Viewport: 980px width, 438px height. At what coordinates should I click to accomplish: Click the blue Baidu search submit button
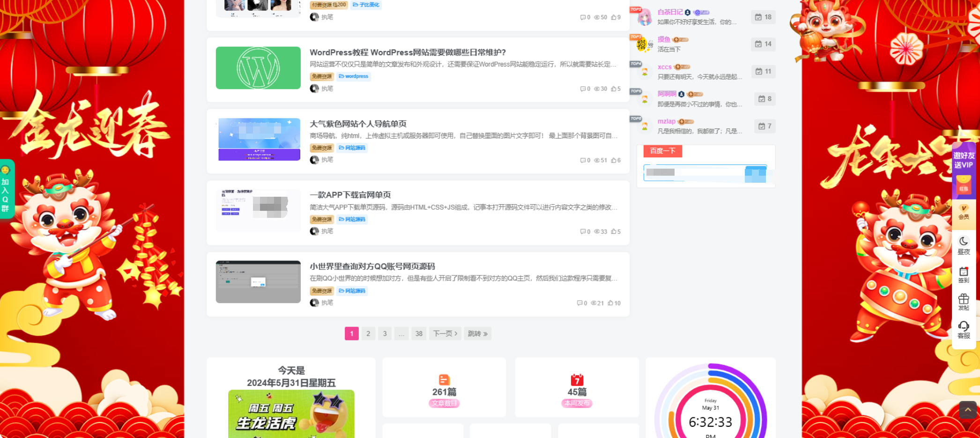pyautogui.click(x=756, y=174)
